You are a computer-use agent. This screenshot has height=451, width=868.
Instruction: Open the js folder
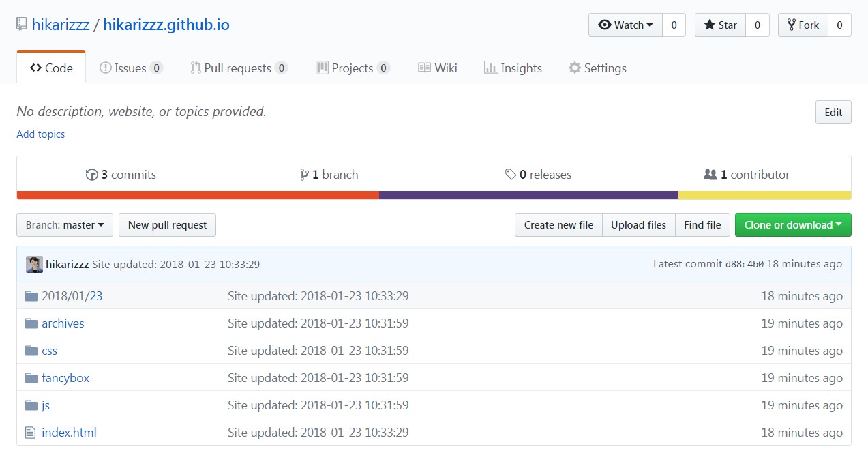pos(46,405)
